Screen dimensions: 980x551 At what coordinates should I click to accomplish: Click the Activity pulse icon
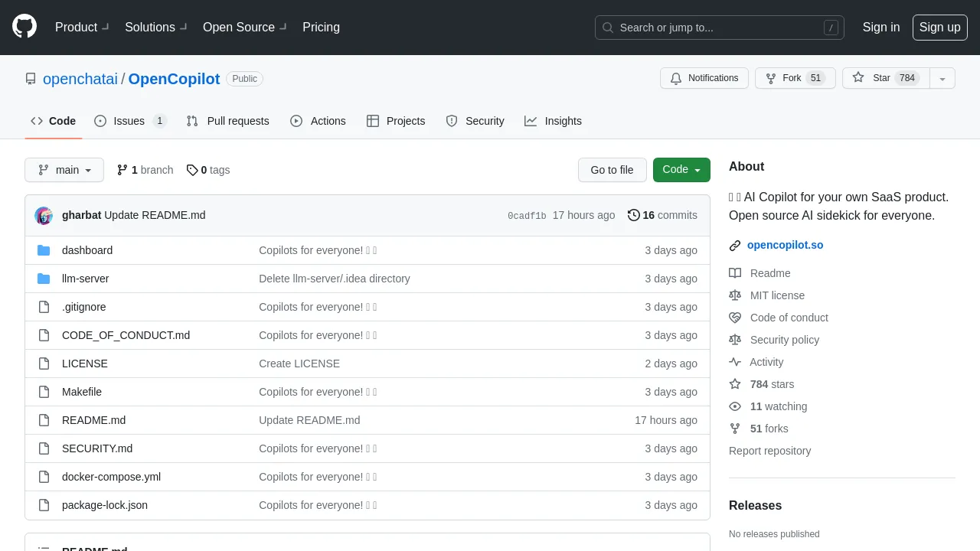pos(735,362)
